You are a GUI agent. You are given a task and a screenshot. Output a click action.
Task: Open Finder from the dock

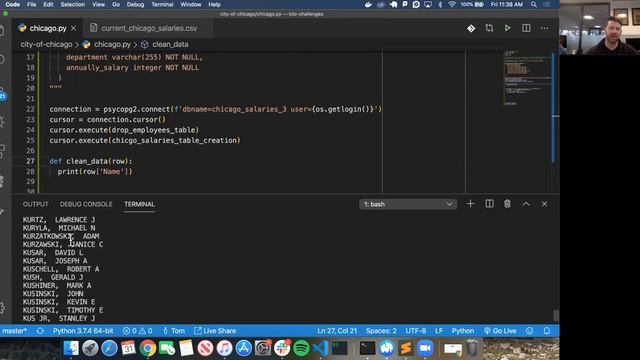pyautogui.click(x=71, y=348)
